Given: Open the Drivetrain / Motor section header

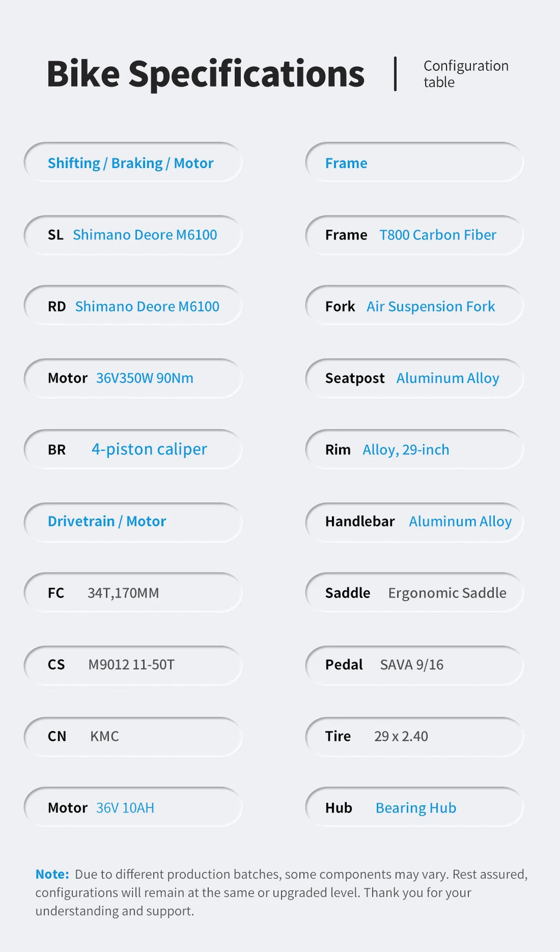Looking at the screenshot, I should [133, 521].
